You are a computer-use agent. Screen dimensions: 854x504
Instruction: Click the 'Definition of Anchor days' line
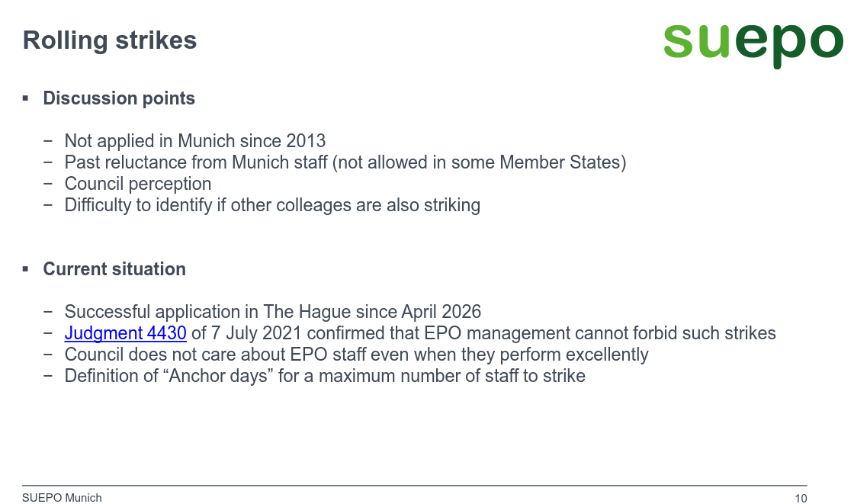point(325,376)
